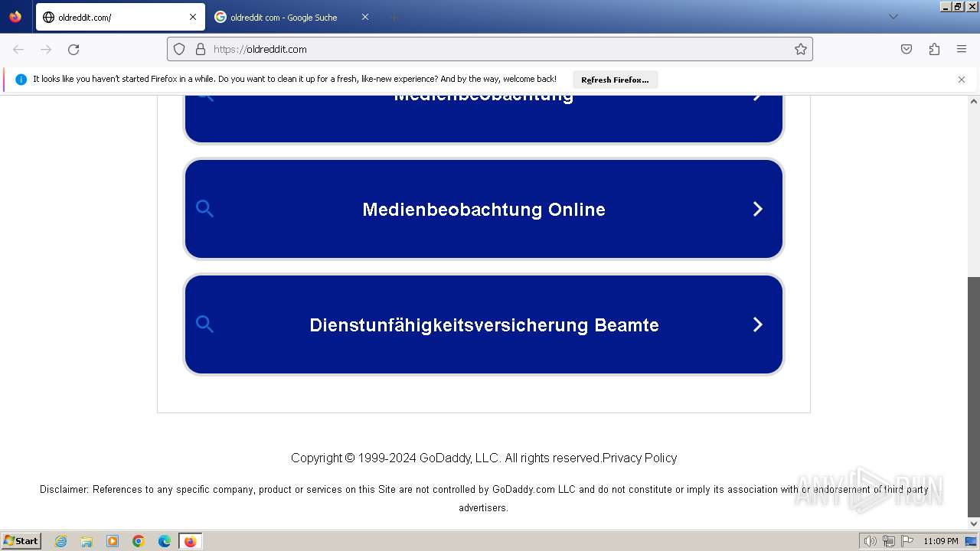The height and width of the screenshot is (551, 980).
Task: Open the volume speaker tray icon
Action: click(x=870, y=541)
